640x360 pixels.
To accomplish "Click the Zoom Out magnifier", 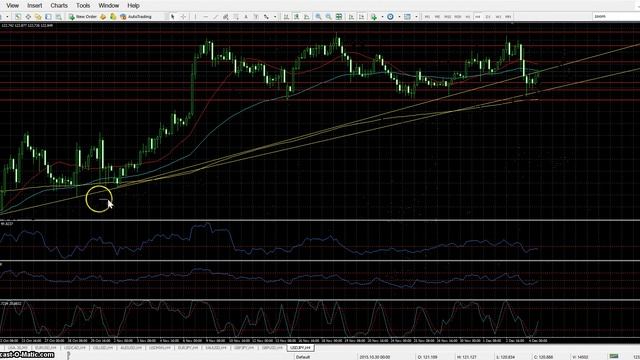I will click(329, 17).
